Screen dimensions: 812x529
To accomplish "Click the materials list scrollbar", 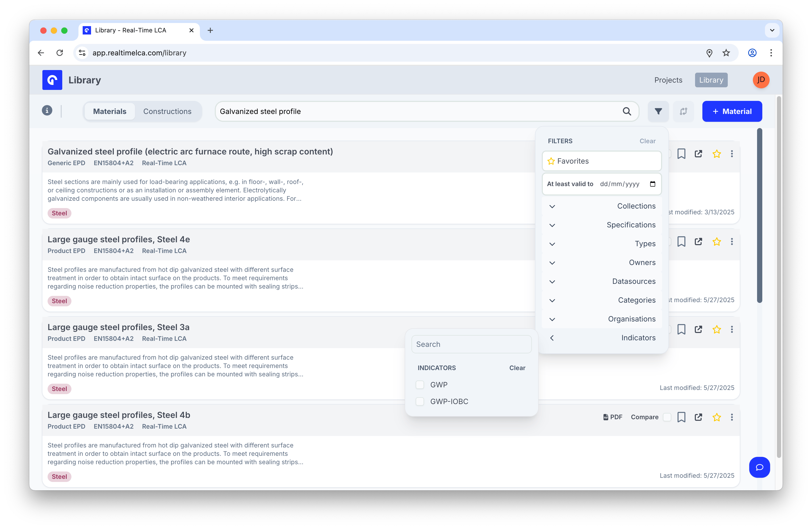I will 759,216.
